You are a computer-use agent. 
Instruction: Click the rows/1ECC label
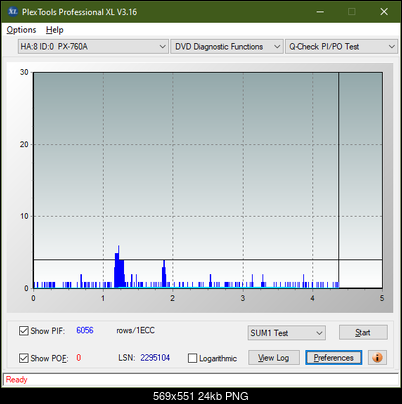[x=135, y=330]
